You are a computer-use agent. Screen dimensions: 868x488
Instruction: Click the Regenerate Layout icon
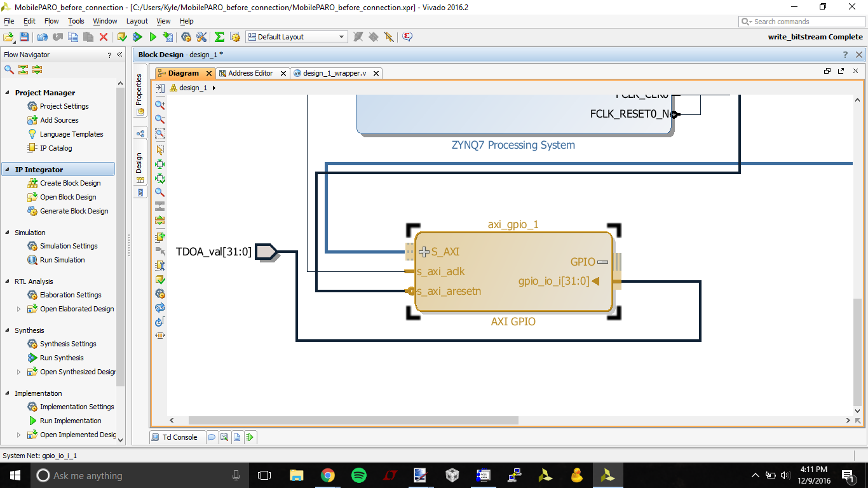[x=160, y=308]
